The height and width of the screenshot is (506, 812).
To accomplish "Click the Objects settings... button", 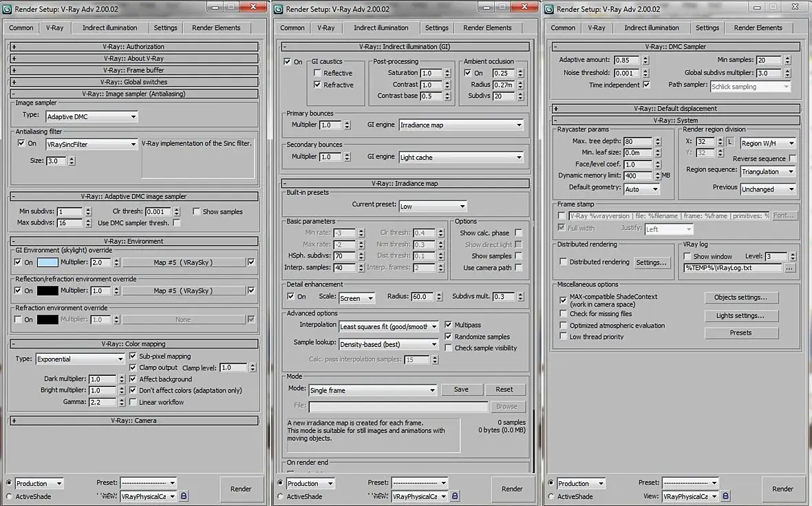I will pyautogui.click(x=740, y=297).
